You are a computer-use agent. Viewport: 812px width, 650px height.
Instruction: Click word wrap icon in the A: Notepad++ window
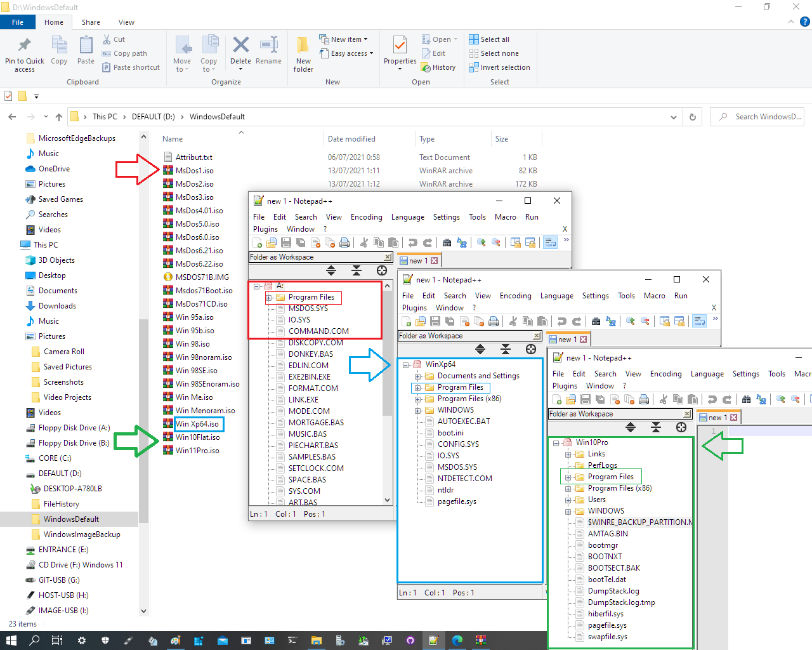[x=550, y=242]
